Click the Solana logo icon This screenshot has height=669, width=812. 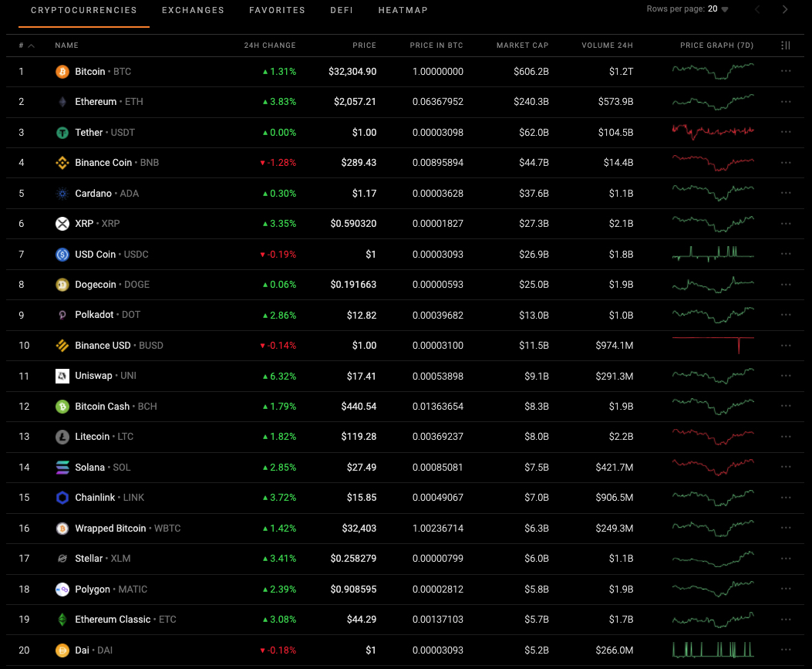pyautogui.click(x=62, y=468)
